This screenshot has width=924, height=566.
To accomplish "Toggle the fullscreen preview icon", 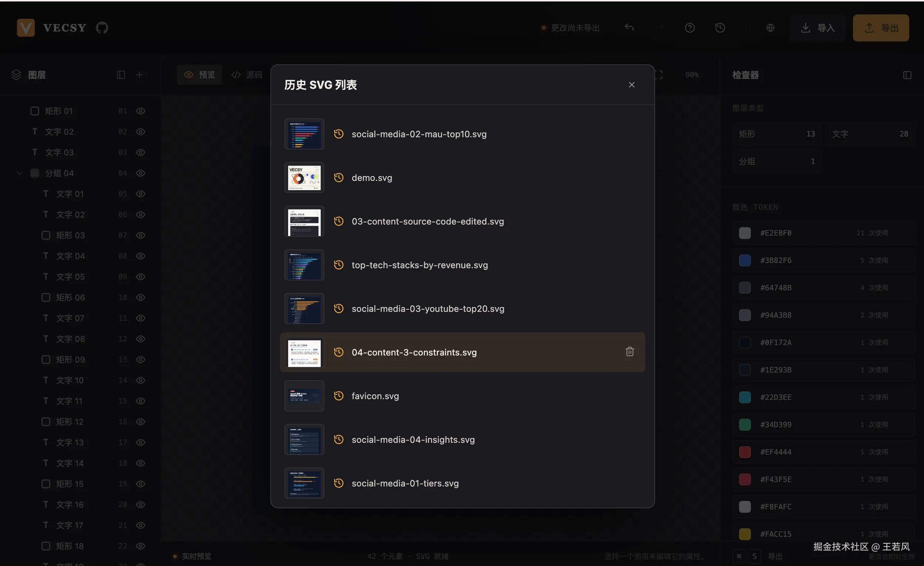I will pos(658,75).
